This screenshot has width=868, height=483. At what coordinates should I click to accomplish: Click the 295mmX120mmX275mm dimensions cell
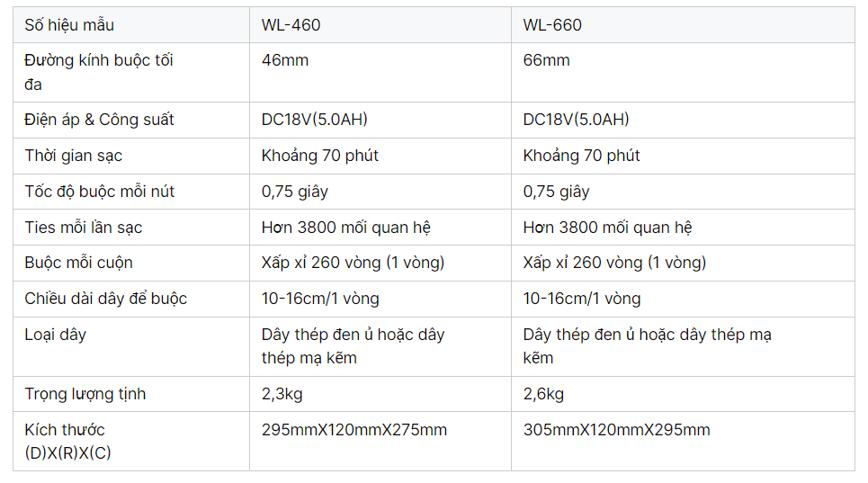353,430
